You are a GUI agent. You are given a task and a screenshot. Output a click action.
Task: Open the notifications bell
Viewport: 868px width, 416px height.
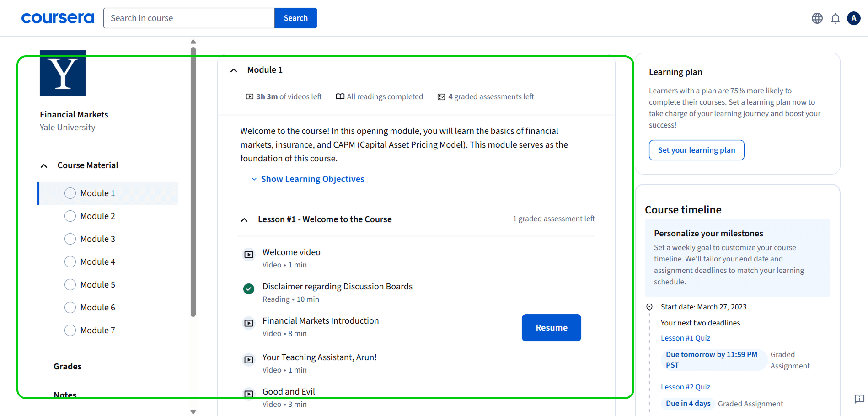pos(836,18)
